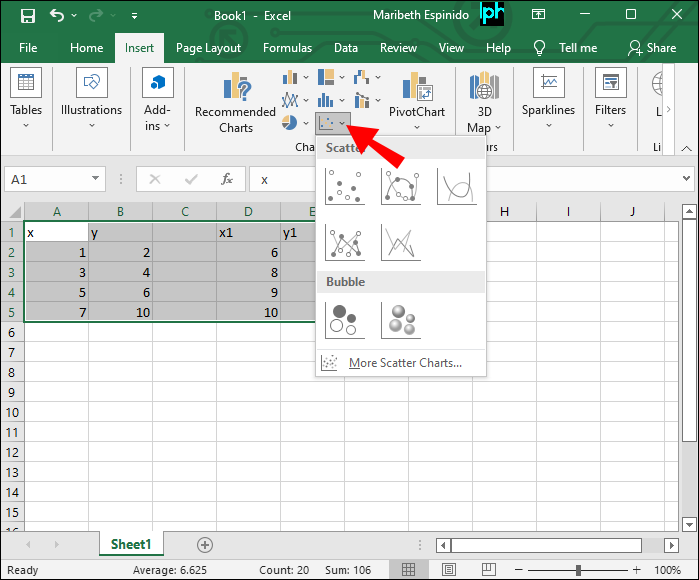Select the Sheet1 tab
699x580 pixels.
pyautogui.click(x=131, y=544)
